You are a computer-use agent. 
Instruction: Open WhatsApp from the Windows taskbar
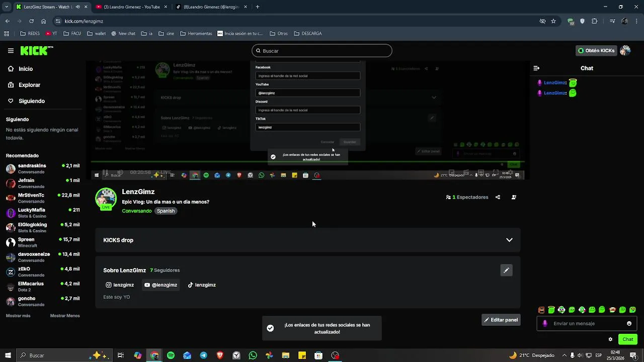point(253,355)
